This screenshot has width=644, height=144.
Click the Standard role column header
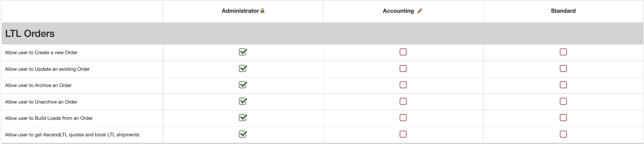click(x=563, y=11)
